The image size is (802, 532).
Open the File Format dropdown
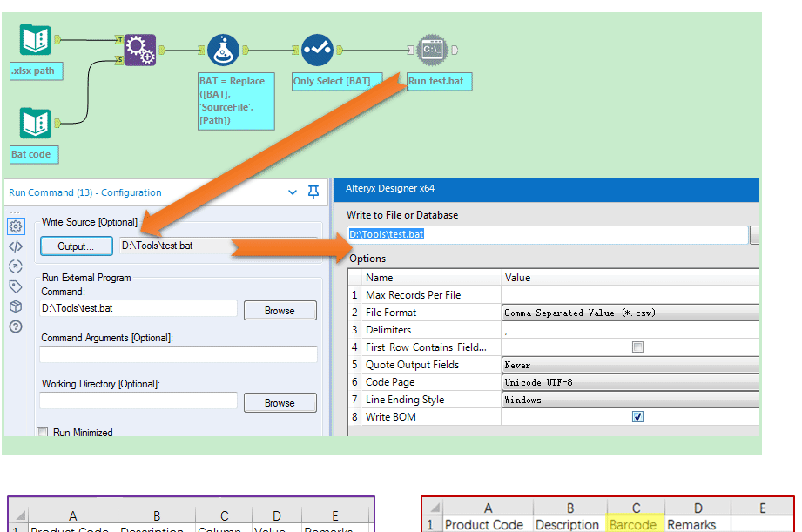[630, 313]
